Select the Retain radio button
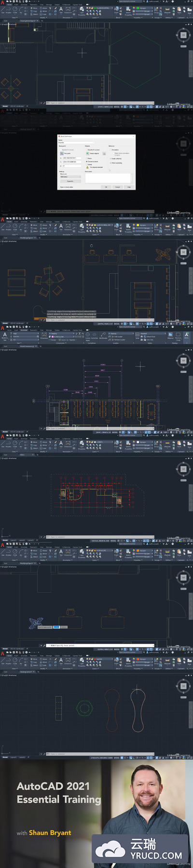This screenshot has width=193, height=868. 87,158
